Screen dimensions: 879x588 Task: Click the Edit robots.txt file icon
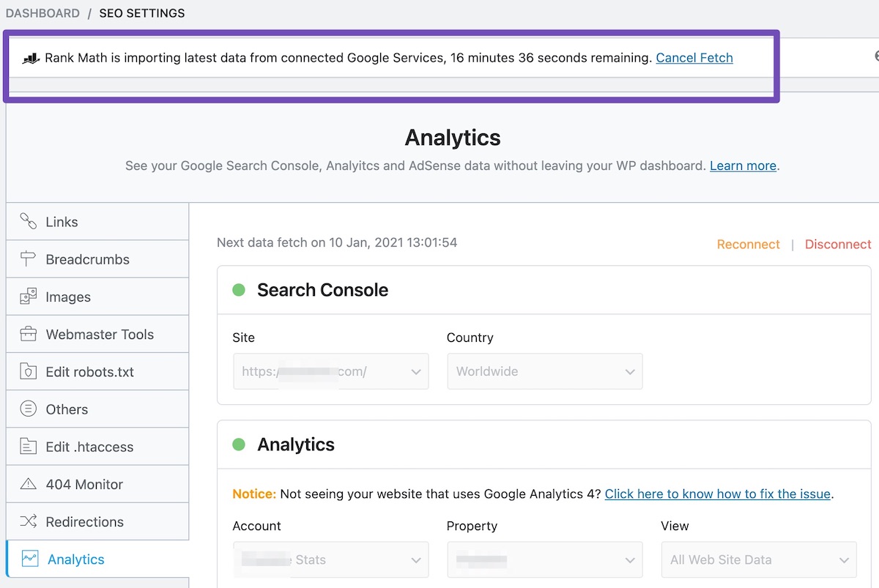pos(28,371)
